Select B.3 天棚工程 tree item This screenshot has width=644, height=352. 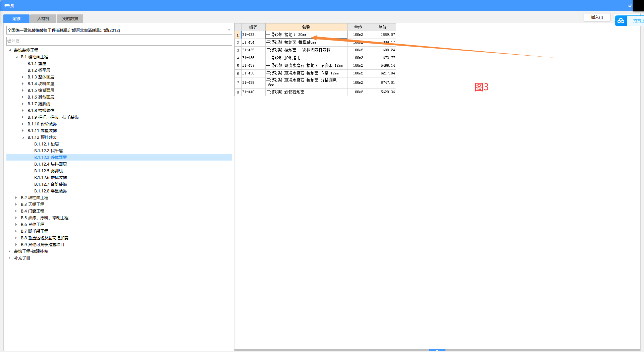[x=33, y=204]
